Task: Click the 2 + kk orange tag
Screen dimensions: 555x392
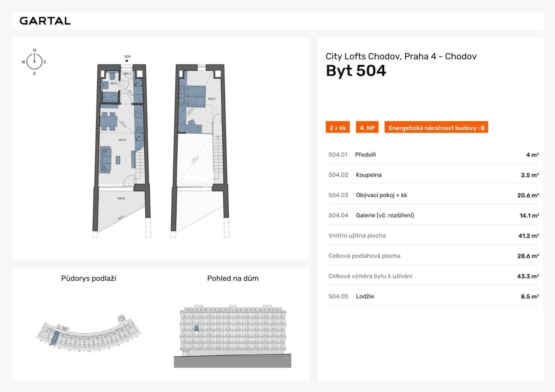Action: click(x=338, y=128)
